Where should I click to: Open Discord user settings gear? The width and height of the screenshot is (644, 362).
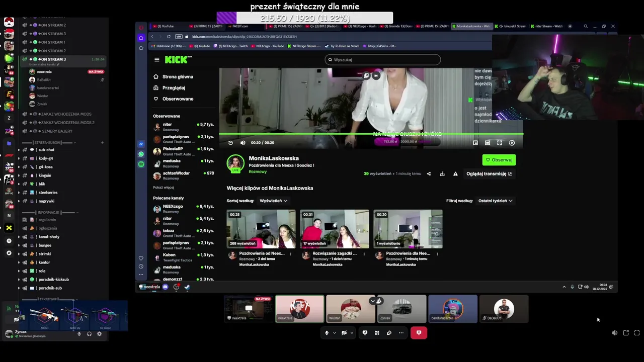point(99,334)
